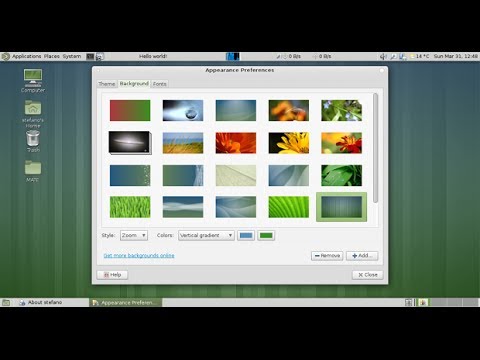
Task: Click the icon left of workspace switcher
Action: (x=409, y=302)
